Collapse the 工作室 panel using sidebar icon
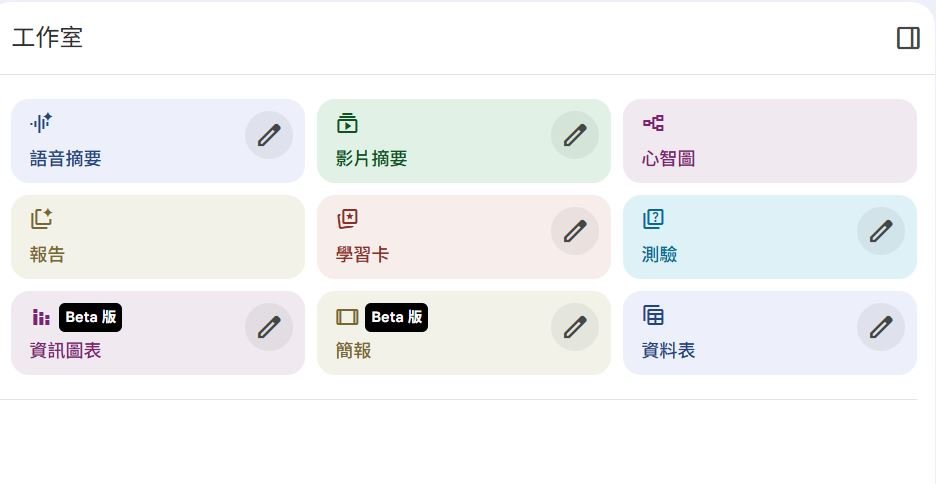This screenshot has height=484, width=936. [x=908, y=38]
